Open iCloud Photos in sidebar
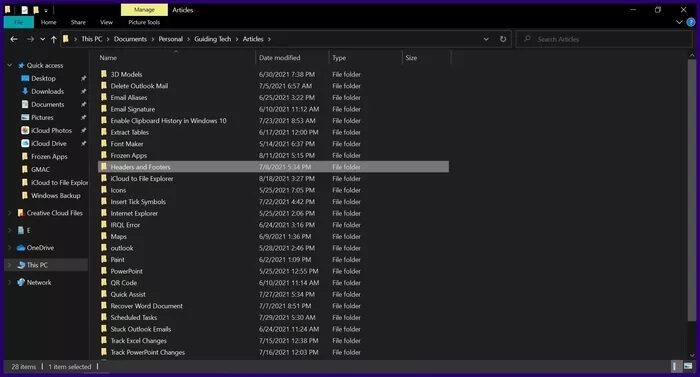This screenshot has height=377, width=700. point(51,130)
